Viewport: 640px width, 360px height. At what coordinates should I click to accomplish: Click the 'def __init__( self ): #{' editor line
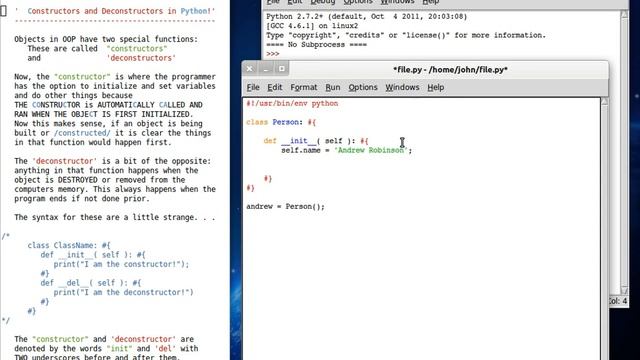pos(316,141)
